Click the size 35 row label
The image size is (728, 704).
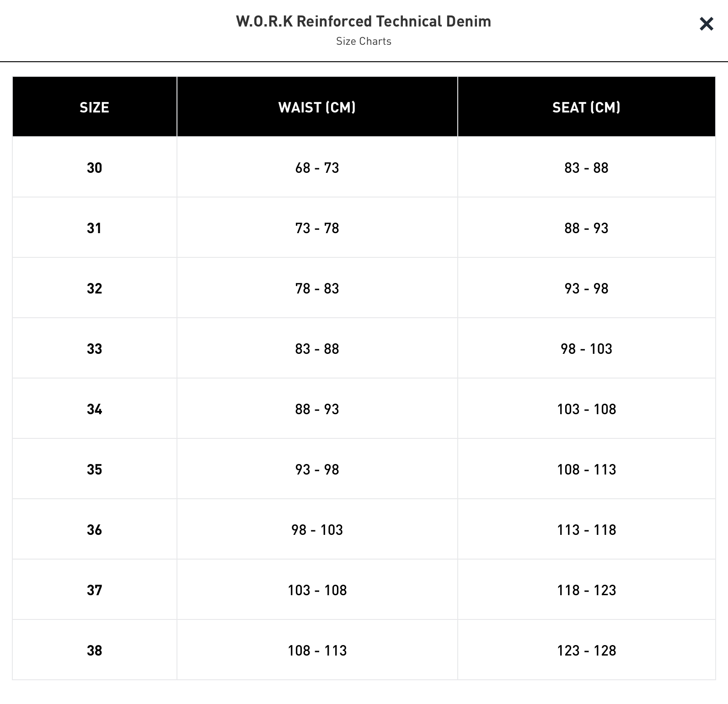[x=94, y=469]
